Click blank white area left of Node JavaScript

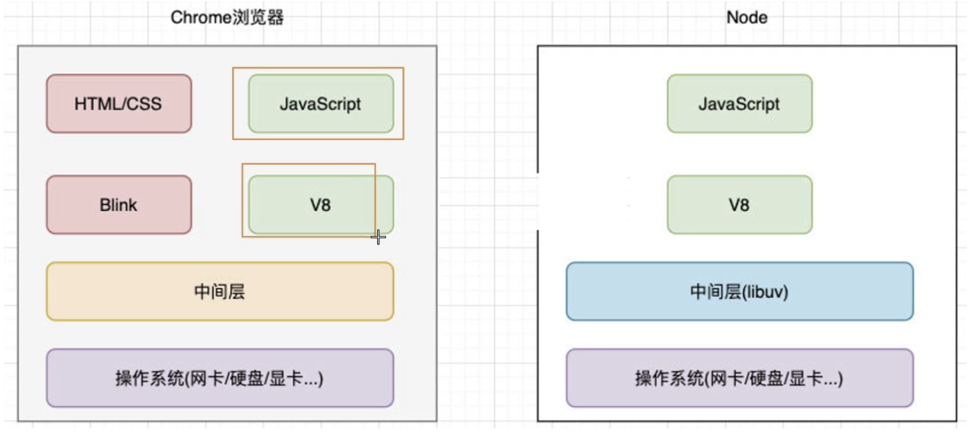tap(600, 104)
